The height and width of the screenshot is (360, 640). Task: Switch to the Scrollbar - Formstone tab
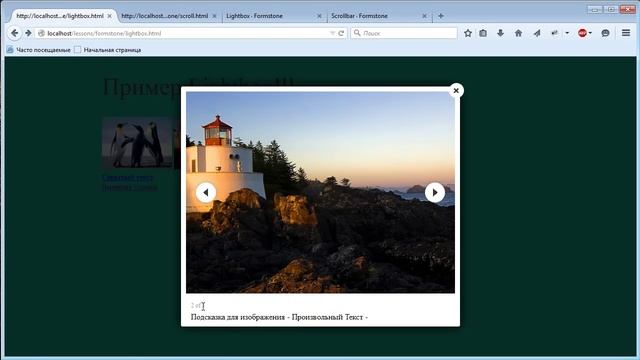coord(359,16)
